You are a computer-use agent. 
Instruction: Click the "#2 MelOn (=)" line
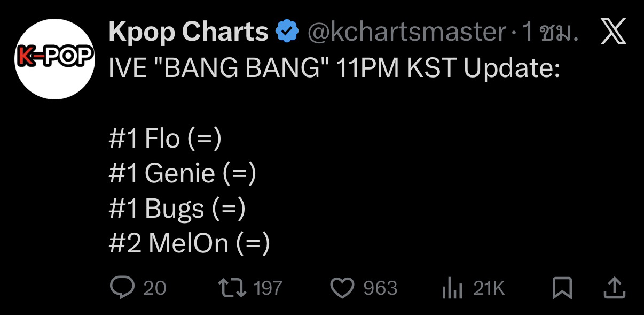[189, 243]
